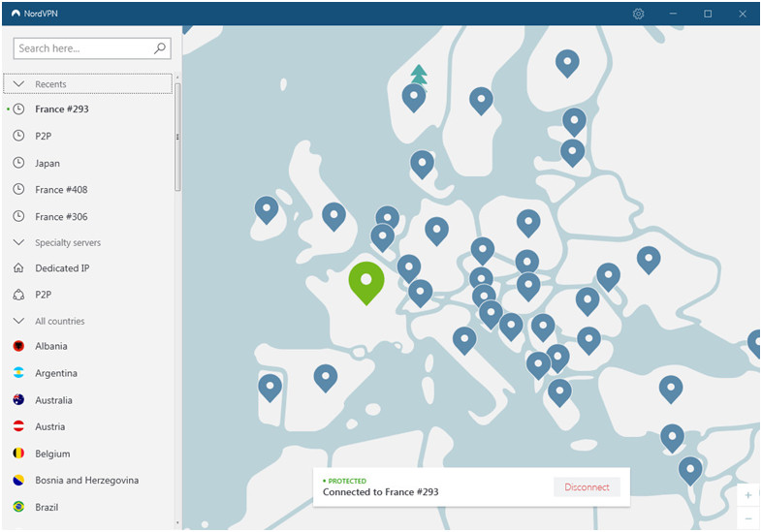Click the Austria flag icon
Image resolution: width=762 pixels, height=532 pixels.
pos(18,426)
